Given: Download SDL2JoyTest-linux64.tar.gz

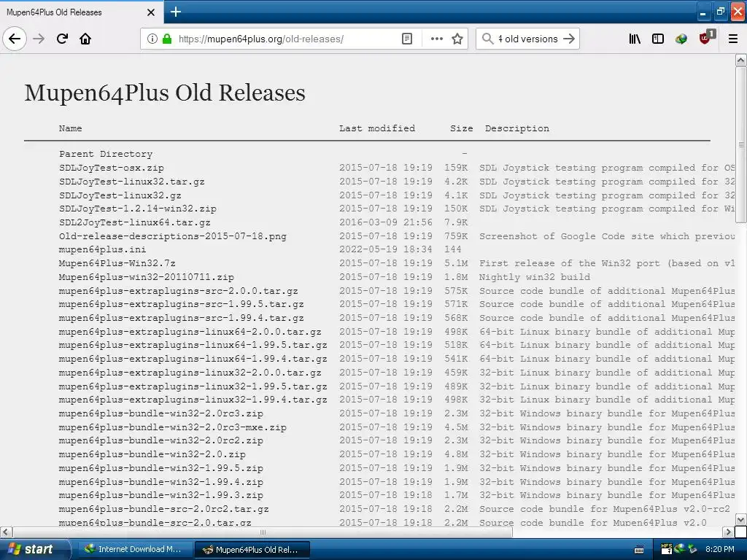Looking at the screenshot, I should pos(135,222).
